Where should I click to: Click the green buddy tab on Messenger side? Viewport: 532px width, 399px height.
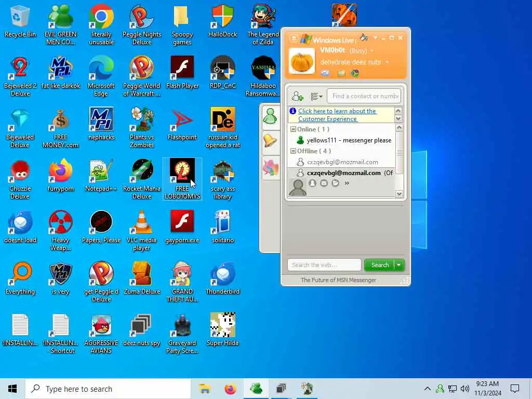[270, 117]
